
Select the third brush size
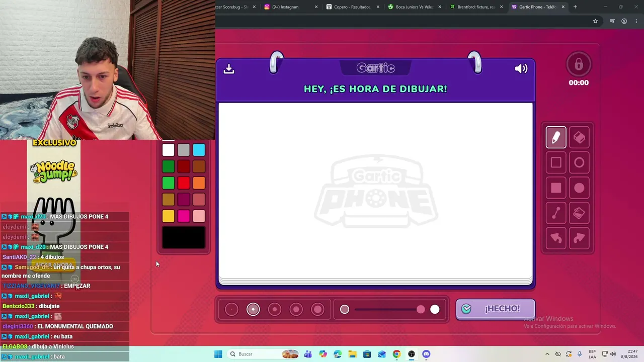[x=275, y=310]
